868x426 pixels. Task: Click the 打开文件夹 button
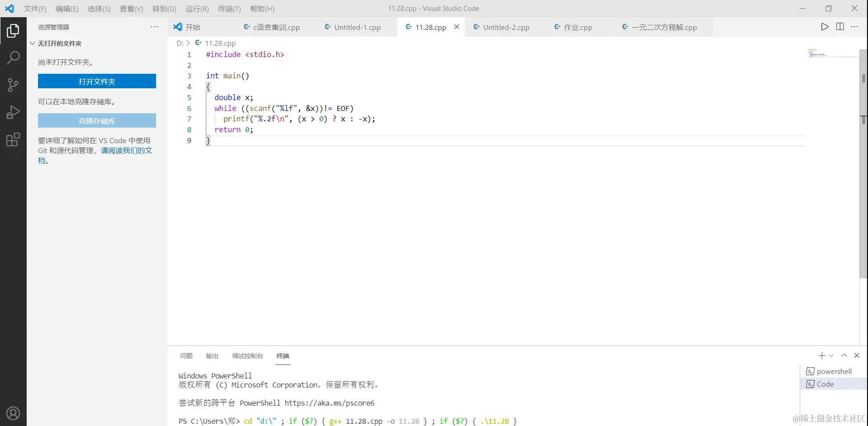[x=97, y=81]
